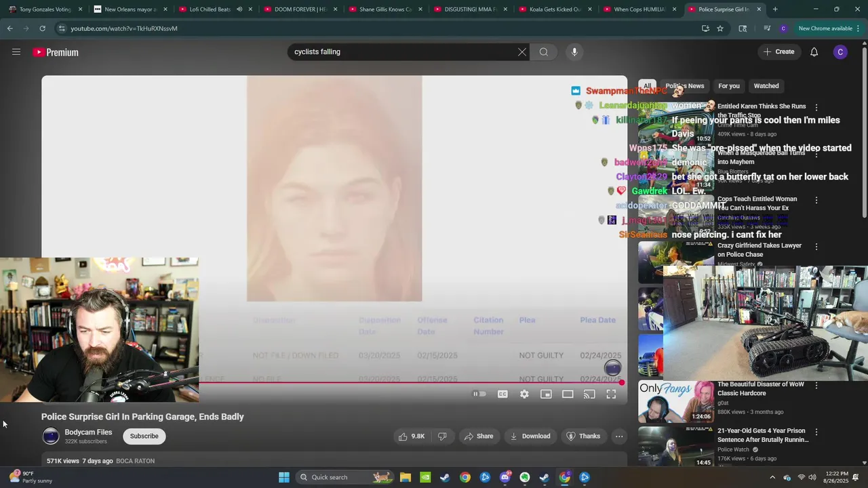Go to YouTube Premium home logo
The image size is (868, 488).
[56, 52]
